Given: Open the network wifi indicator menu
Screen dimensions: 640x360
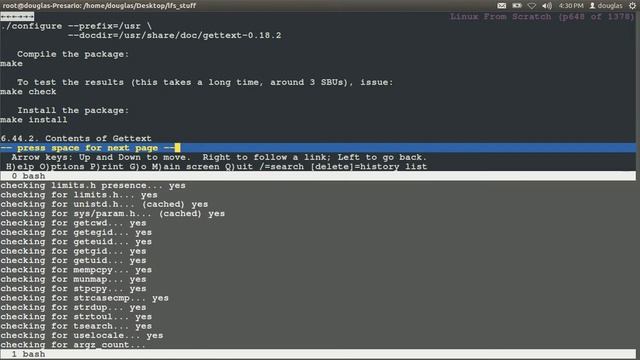Looking at the screenshot, I should coord(531,6).
